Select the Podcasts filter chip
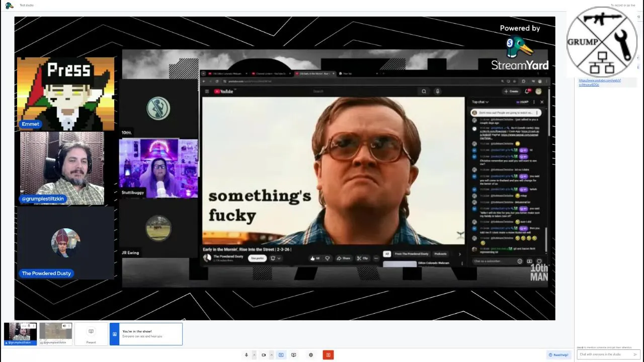 (x=440, y=254)
